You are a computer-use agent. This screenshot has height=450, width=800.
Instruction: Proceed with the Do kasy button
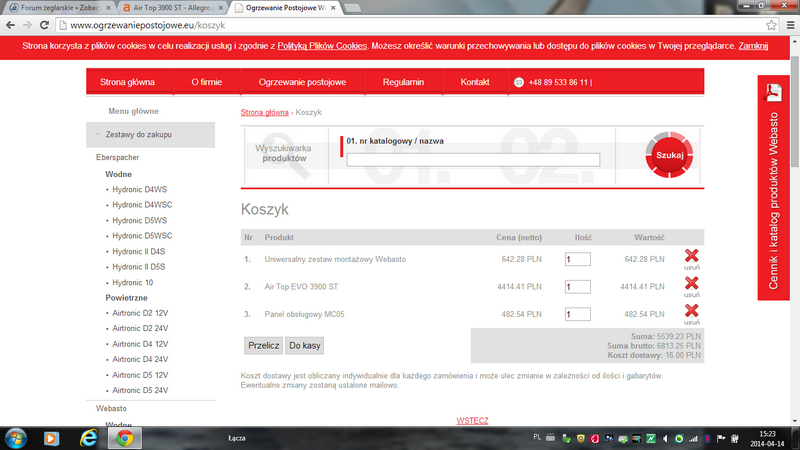[305, 345]
